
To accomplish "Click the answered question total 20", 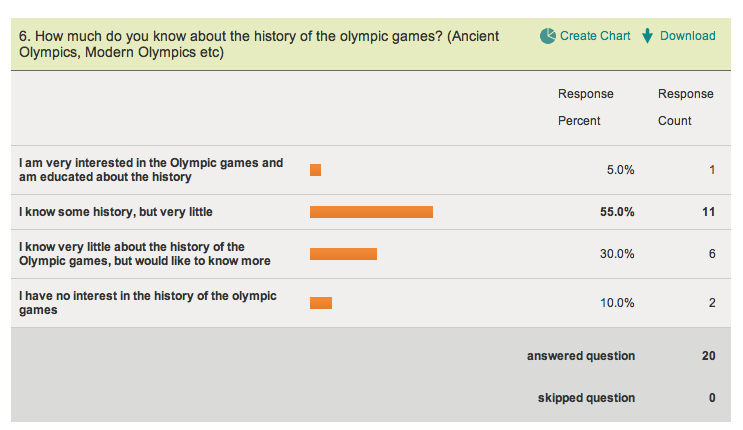I will 707,356.
